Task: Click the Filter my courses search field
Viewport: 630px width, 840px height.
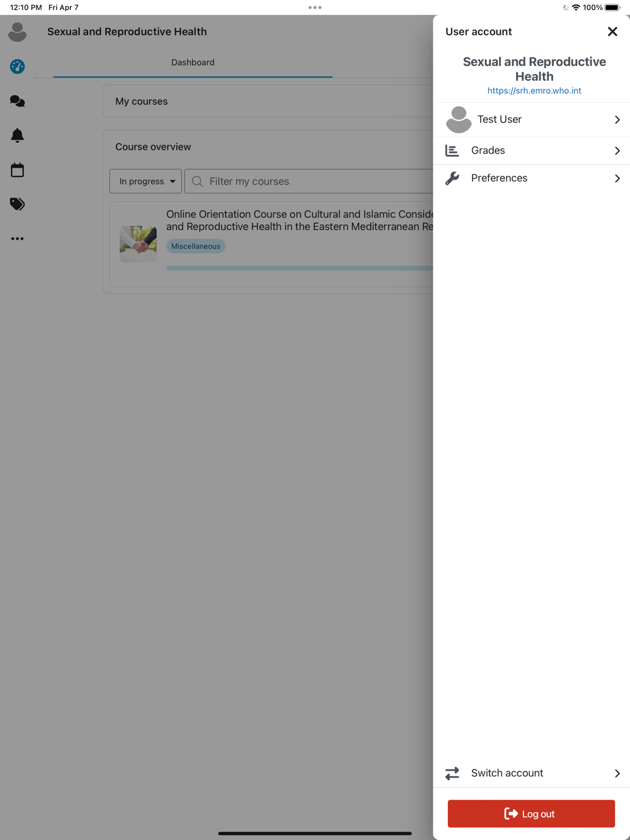Action: pos(309,181)
